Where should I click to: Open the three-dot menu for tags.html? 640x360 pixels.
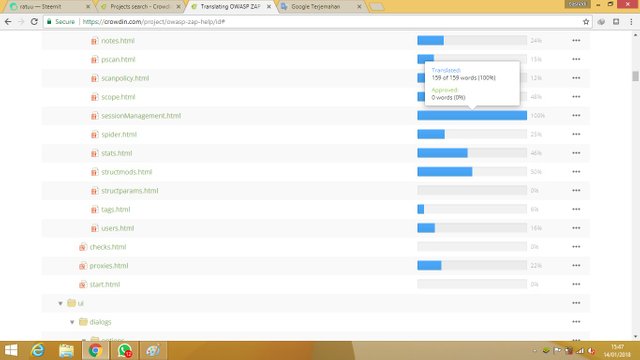[576, 209]
